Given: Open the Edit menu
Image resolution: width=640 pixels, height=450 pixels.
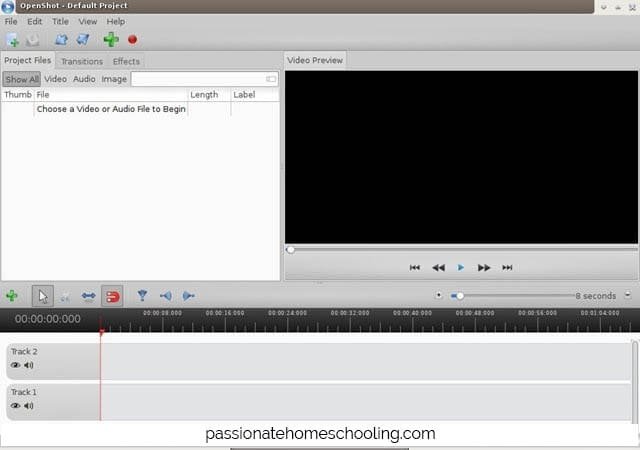Looking at the screenshot, I should click(x=35, y=21).
